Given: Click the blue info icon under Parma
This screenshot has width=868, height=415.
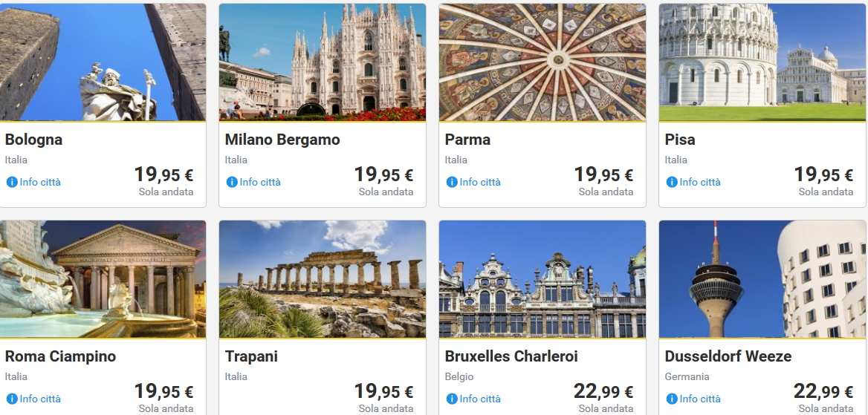Looking at the screenshot, I should coord(452,182).
